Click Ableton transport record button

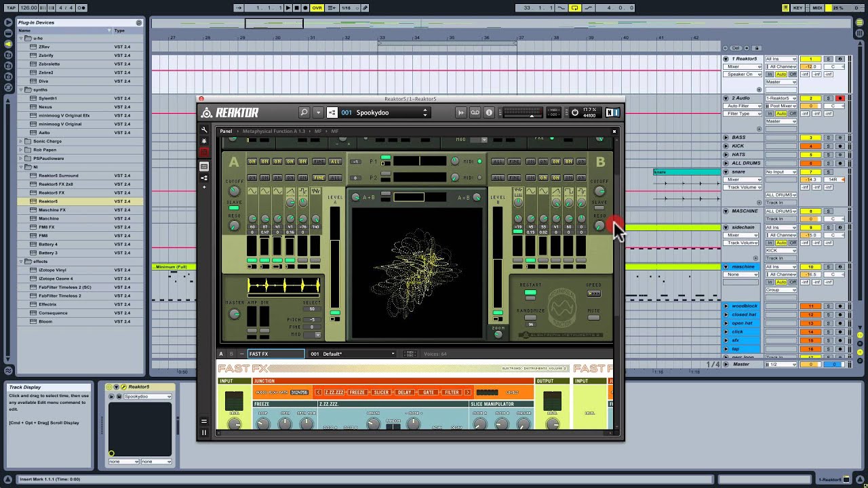(305, 8)
